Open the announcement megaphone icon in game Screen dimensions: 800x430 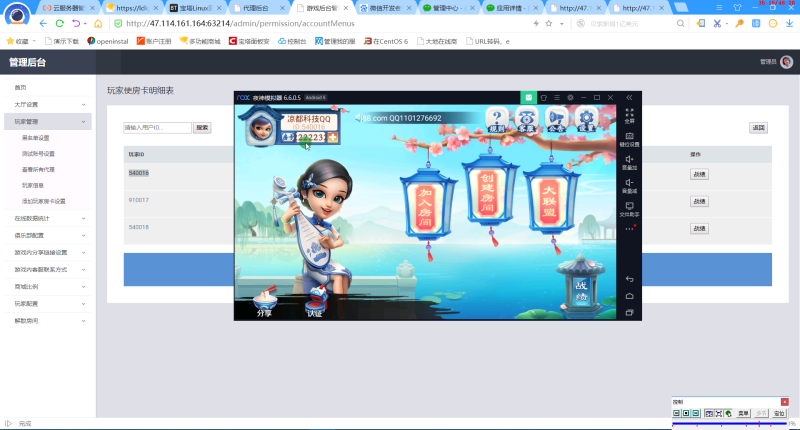coord(556,120)
